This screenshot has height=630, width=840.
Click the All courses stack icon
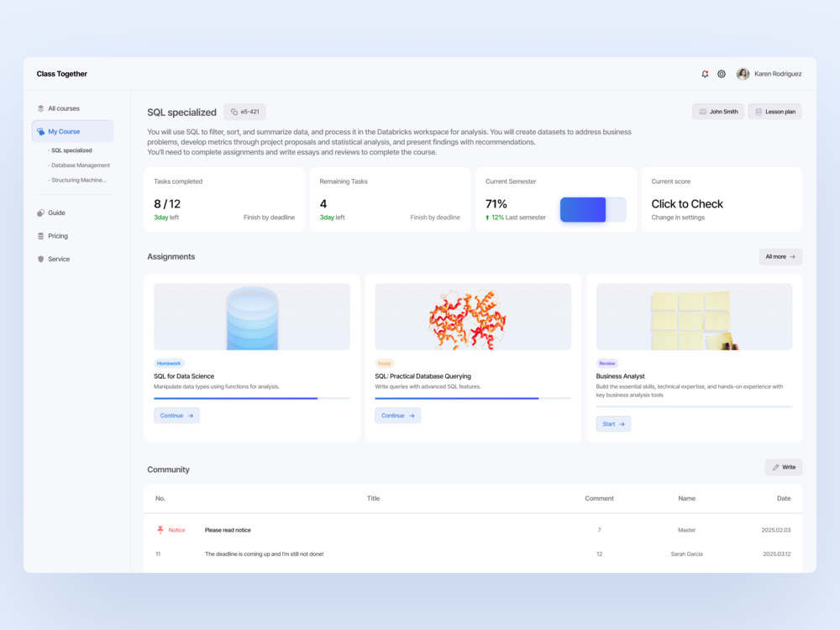pos(40,108)
